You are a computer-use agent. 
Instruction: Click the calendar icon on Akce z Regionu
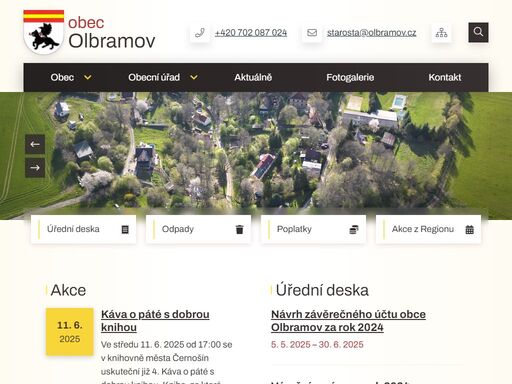pyautogui.click(x=469, y=229)
